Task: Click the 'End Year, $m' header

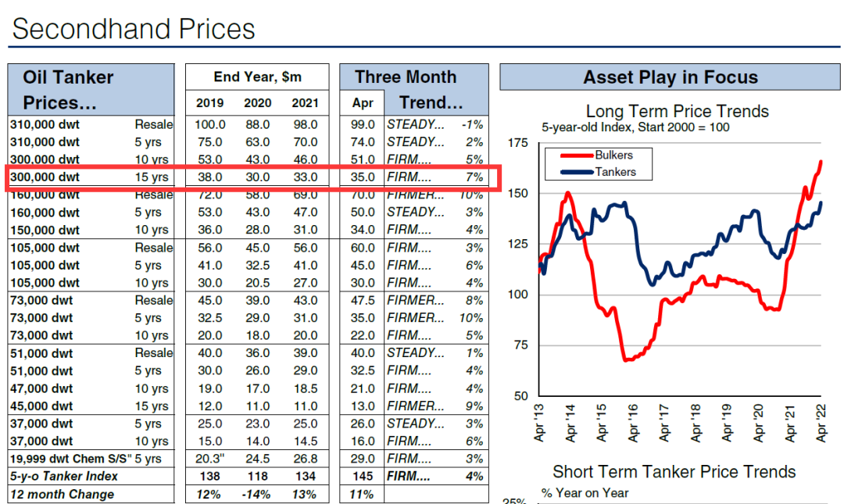Action: click(257, 77)
